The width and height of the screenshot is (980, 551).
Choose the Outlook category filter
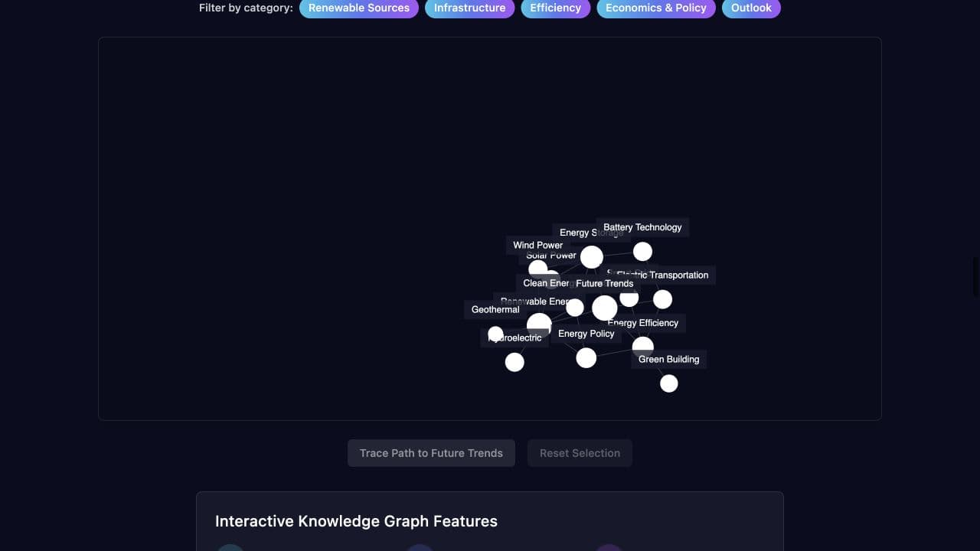pos(751,8)
